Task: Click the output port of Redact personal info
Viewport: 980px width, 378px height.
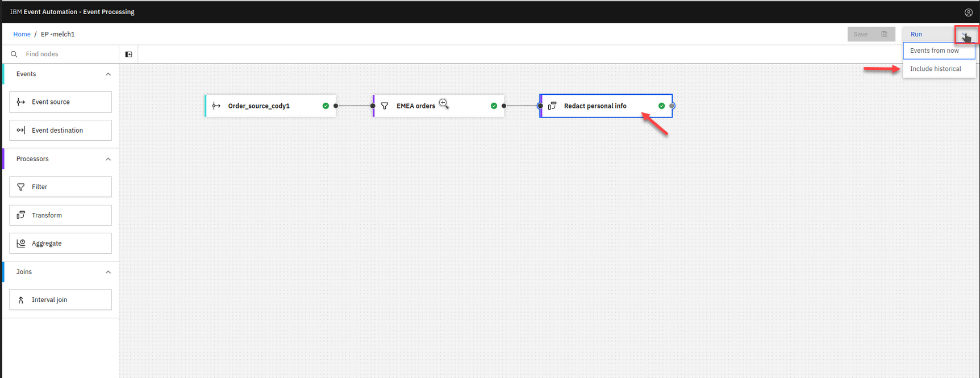Action: pos(672,106)
